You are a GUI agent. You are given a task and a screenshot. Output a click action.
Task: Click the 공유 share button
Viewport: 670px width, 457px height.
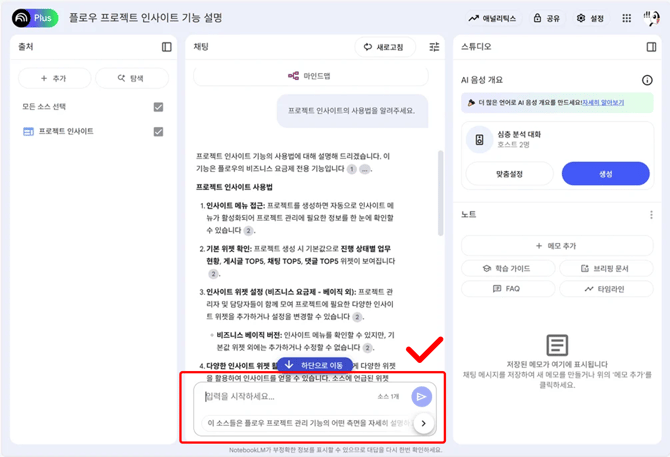pos(546,18)
